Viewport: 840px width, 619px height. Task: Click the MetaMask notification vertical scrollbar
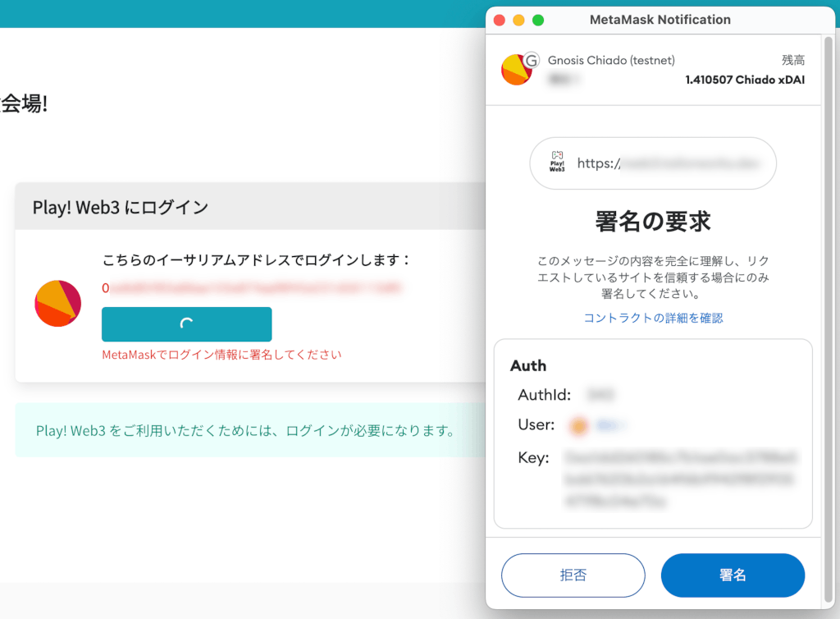(829, 319)
